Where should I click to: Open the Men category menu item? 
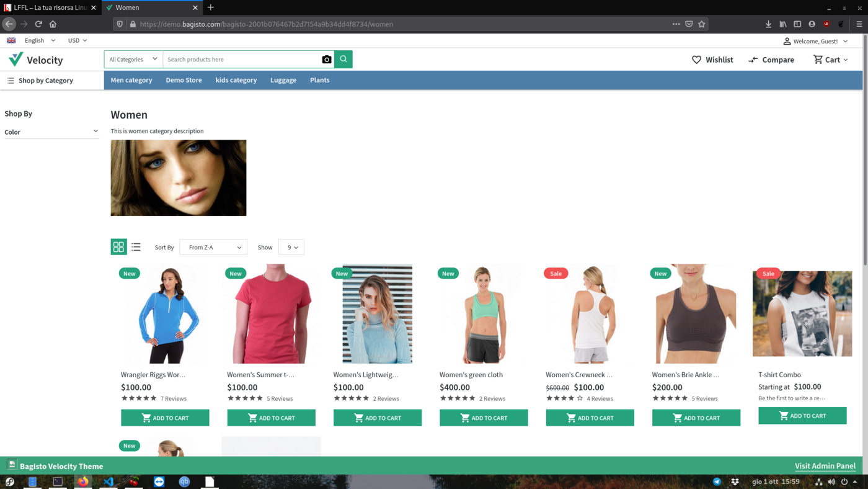point(131,80)
